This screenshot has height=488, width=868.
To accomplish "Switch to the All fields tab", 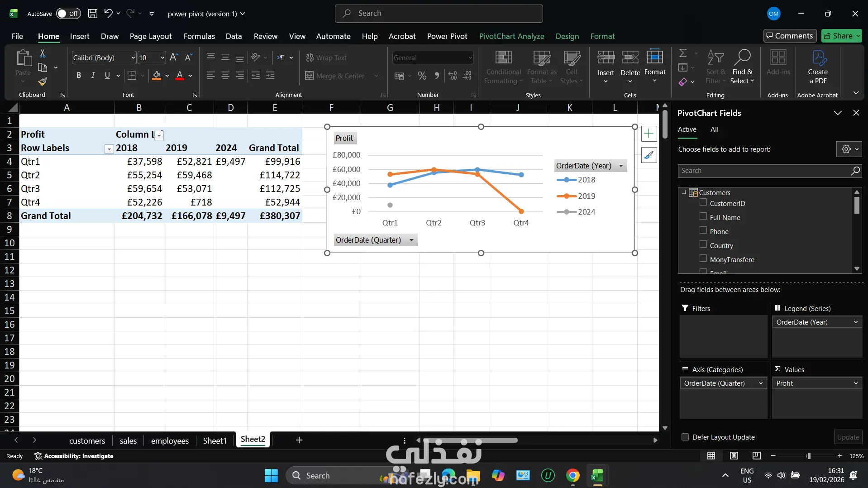I will point(714,129).
